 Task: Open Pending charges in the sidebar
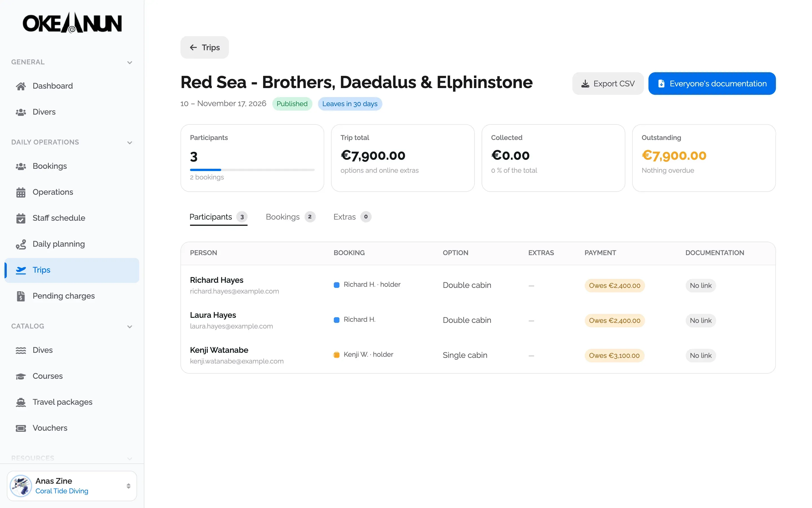[x=72, y=296]
